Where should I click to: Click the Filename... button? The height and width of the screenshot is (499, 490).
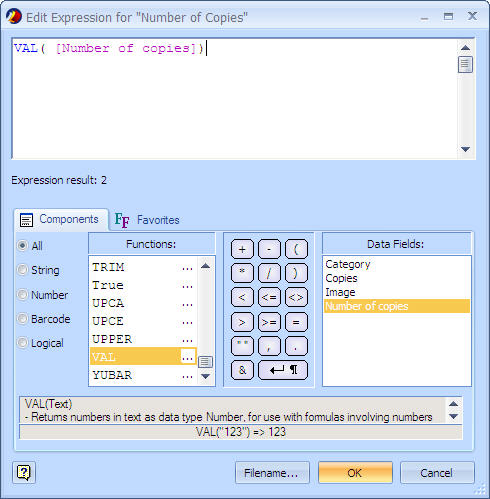[x=272, y=473]
